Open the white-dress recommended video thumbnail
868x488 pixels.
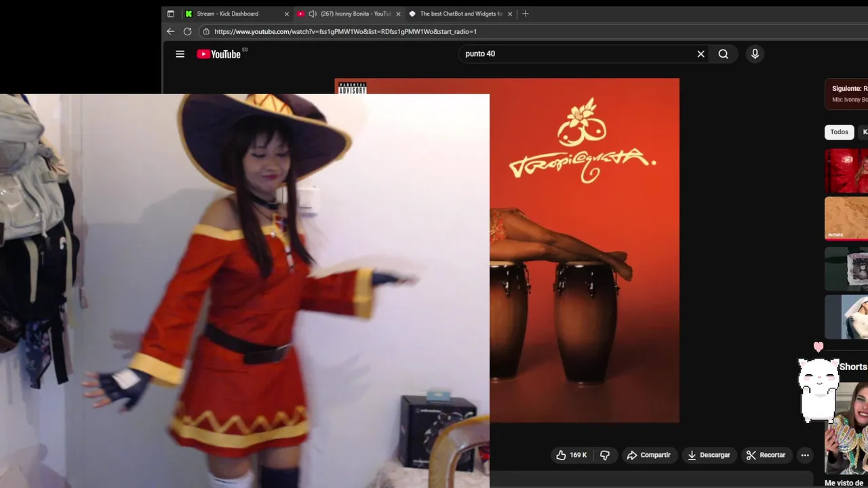pos(846,317)
